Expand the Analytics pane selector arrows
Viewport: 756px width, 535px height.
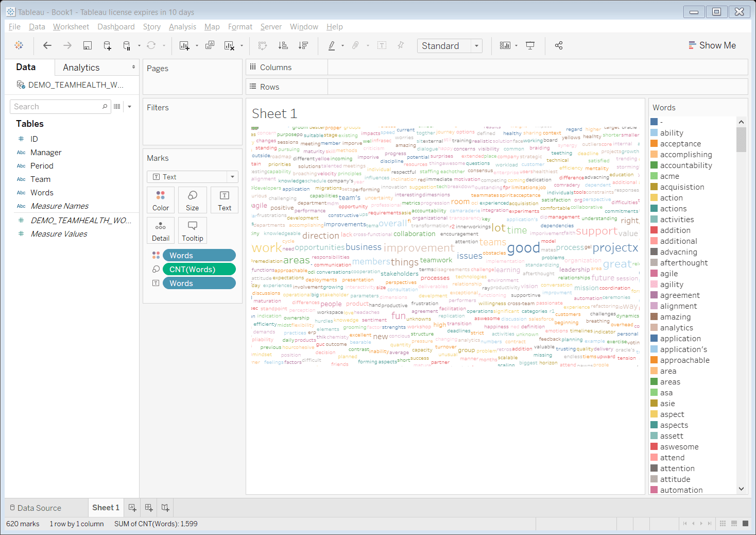(133, 67)
